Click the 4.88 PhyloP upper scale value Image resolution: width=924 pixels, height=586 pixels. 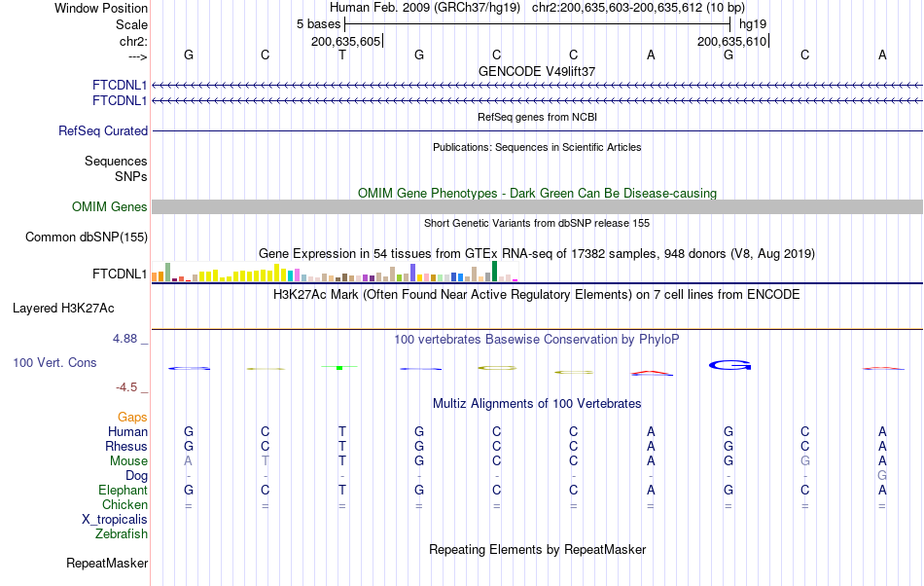(x=124, y=339)
